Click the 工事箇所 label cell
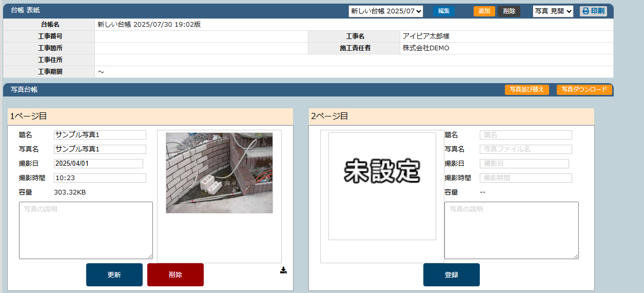Viewport: 644px width, 293px height. point(49,48)
